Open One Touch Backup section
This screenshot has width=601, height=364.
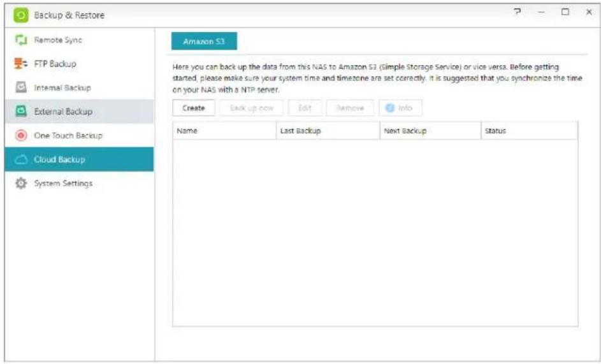pyautogui.click(x=79, y=135)
